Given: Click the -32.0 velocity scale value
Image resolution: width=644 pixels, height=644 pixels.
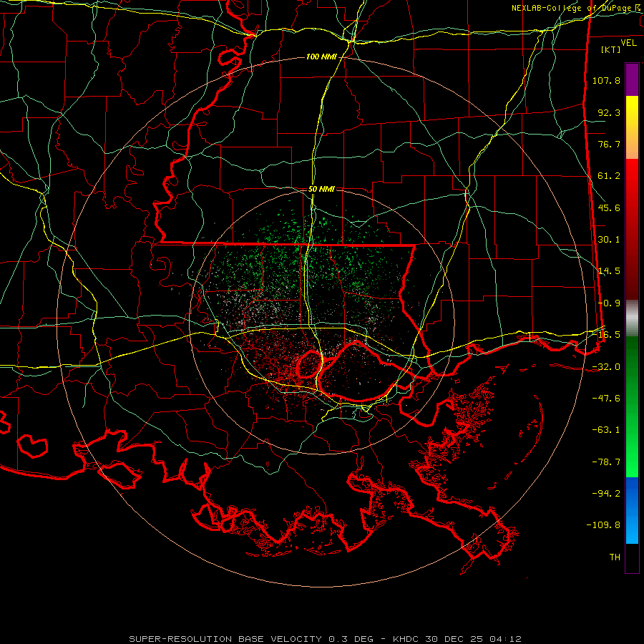Looking at the screenshot, I should point(606,367).
